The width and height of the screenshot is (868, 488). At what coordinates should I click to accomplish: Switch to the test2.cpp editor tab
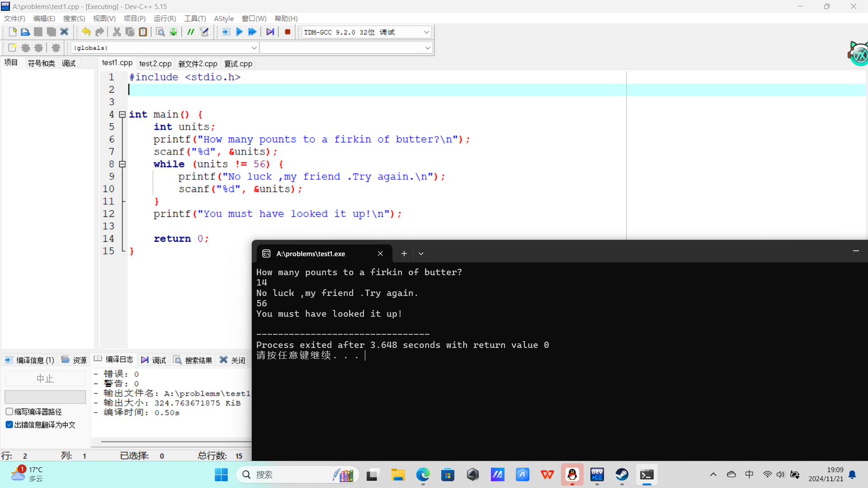155,64
